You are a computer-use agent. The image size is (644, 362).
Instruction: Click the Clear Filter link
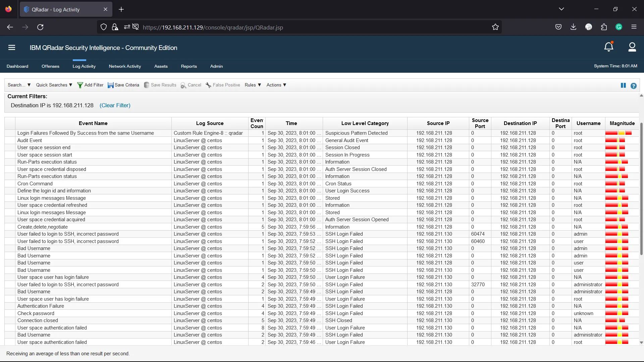pos(115,105)
